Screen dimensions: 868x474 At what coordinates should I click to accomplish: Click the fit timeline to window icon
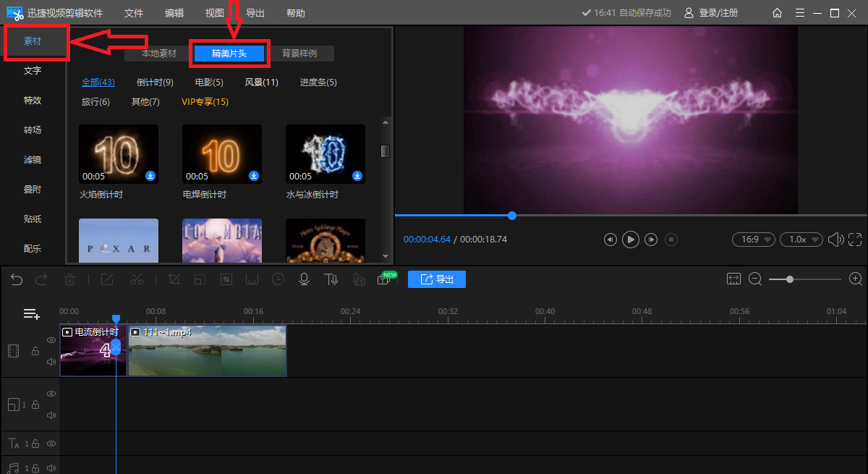click(734, 279)
